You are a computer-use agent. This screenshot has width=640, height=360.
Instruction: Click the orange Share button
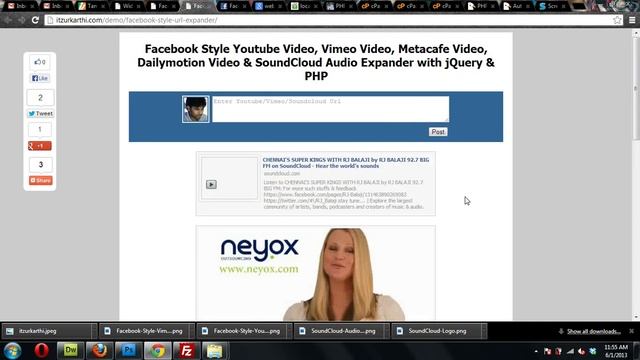(40, 180)
